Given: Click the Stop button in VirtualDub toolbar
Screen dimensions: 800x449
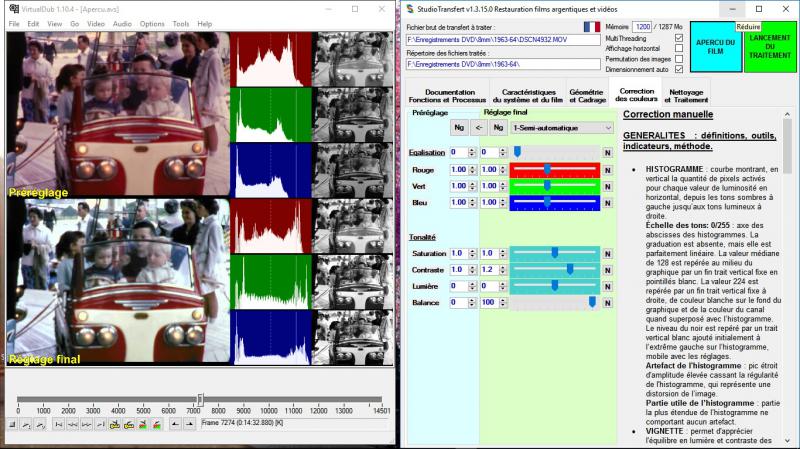Looking at the screenshot, I should [13, 424].
